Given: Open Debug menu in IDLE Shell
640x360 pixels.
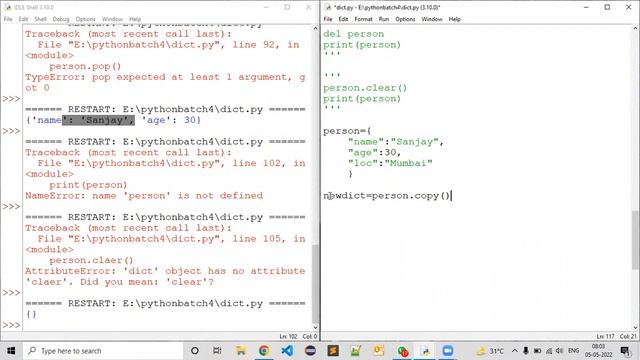Looking at the screenshot, I should coord(61,19).
